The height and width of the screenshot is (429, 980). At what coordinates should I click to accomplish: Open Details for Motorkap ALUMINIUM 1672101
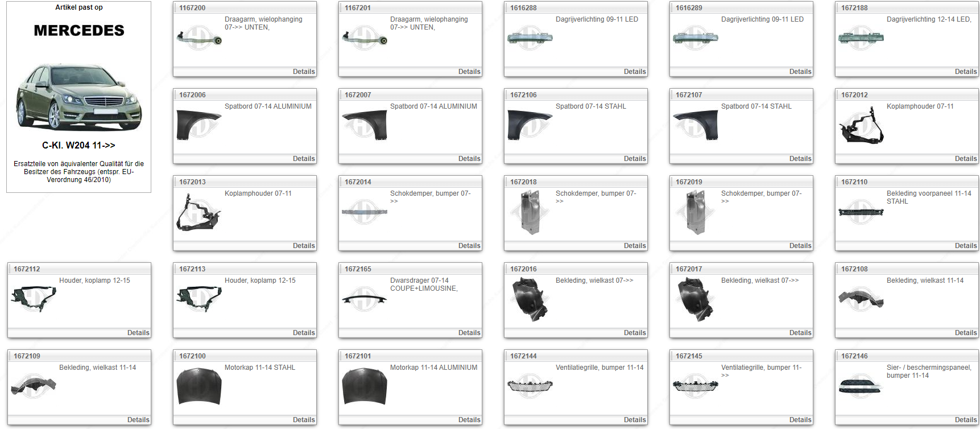(469, 420)
